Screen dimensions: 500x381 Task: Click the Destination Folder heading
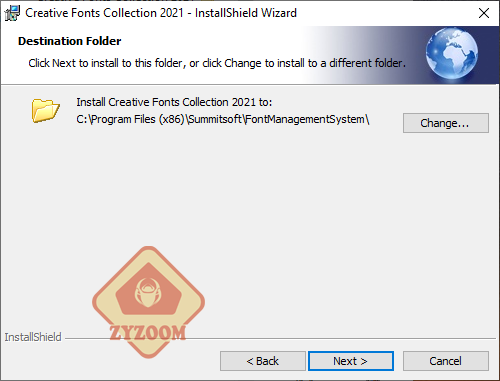pyautogui.click(x=70, y=41)
